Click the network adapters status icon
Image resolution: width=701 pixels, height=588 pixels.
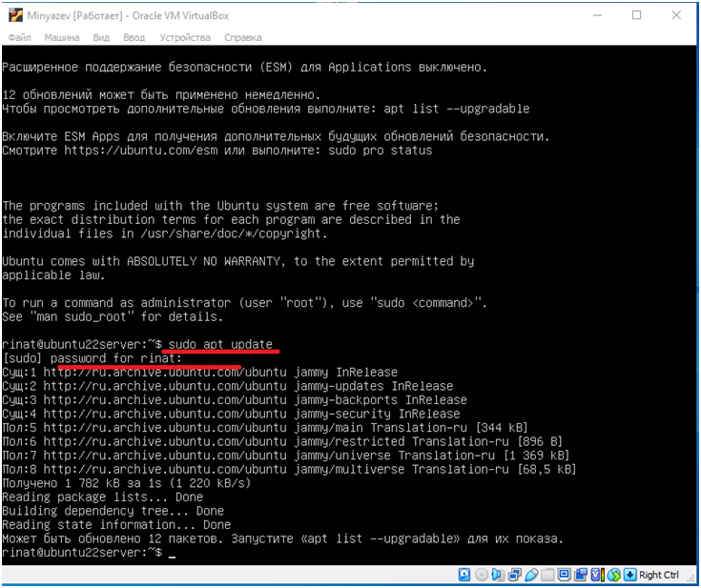point(515,575)
